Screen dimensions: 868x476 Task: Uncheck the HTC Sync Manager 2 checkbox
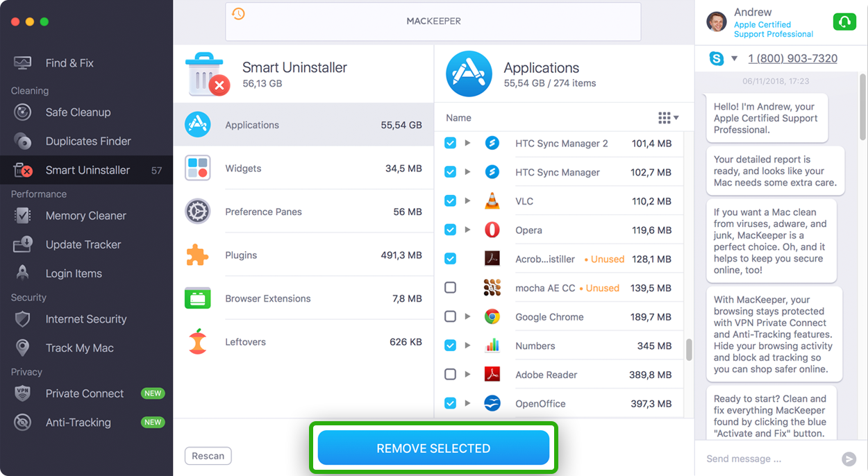pos(450,143)
